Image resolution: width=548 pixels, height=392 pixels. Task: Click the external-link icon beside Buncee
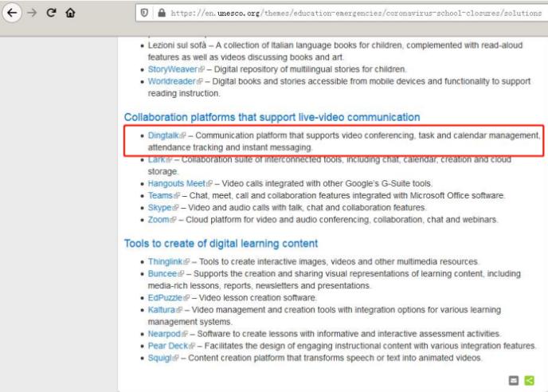click(181, 274)
